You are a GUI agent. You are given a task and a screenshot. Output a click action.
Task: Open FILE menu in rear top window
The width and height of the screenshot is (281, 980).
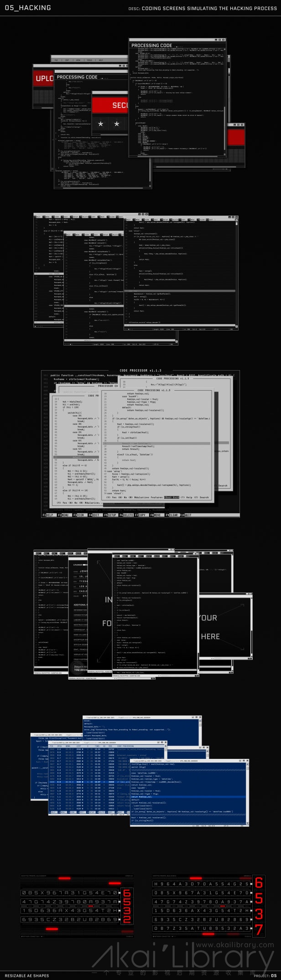pos(56,60)
